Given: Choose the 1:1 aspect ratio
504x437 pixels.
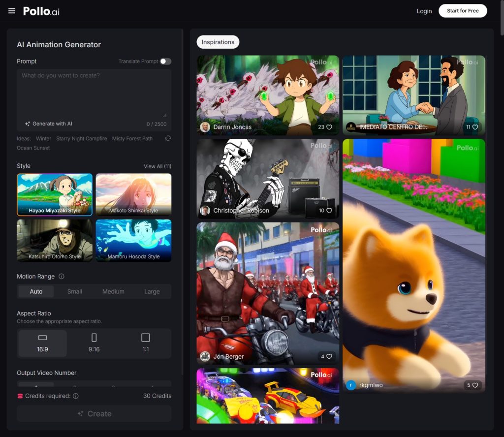Looking at the screenshot, I should pyautogui.click(x=145, y=343).
